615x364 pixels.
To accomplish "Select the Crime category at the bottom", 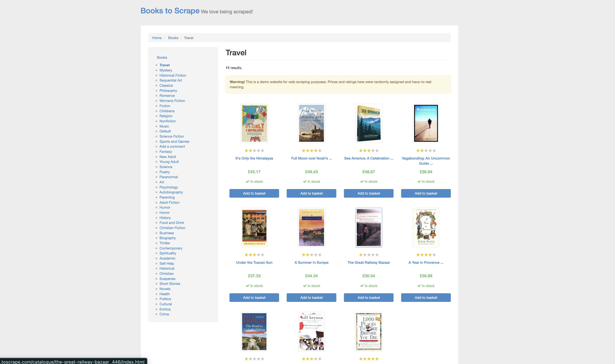I will click(x=164, y=314).
